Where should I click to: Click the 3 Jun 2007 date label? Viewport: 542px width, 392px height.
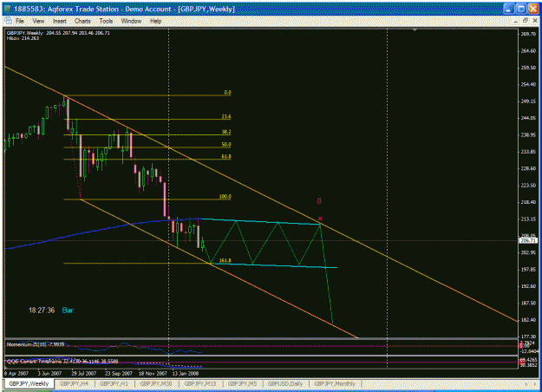[49, 373]
